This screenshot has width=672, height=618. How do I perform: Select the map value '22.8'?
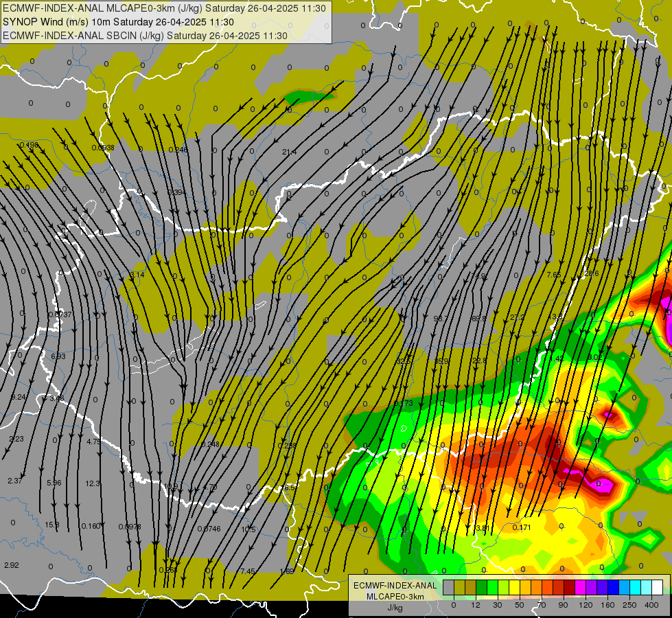tap(479, 360)
